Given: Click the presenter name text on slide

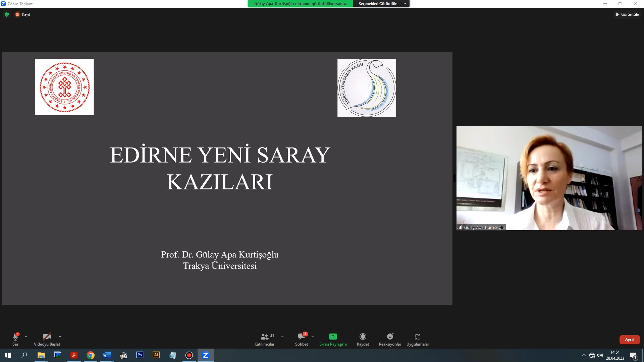Looking at the screenshot, I should [x=220, y=254].
